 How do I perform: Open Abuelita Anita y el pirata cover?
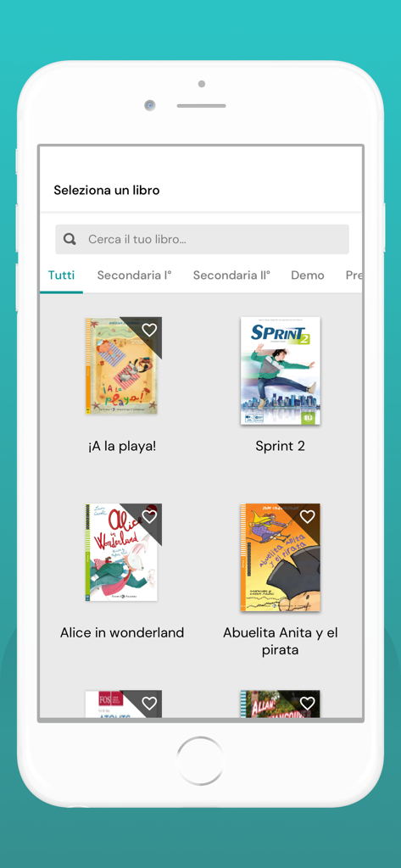(281, 558)
